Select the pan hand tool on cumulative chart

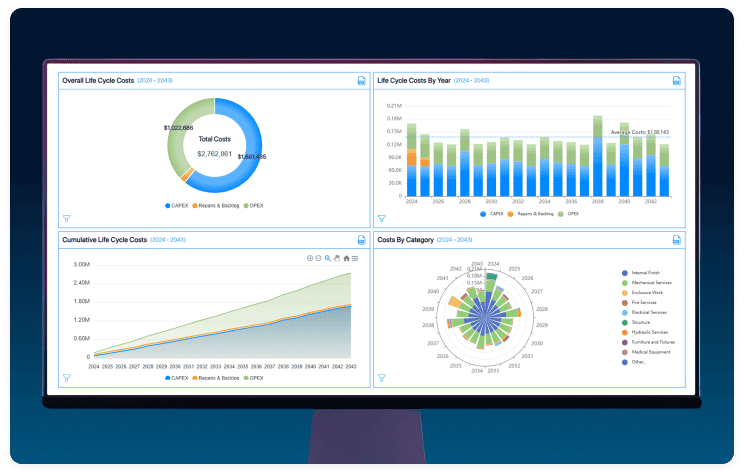[336, 258]
